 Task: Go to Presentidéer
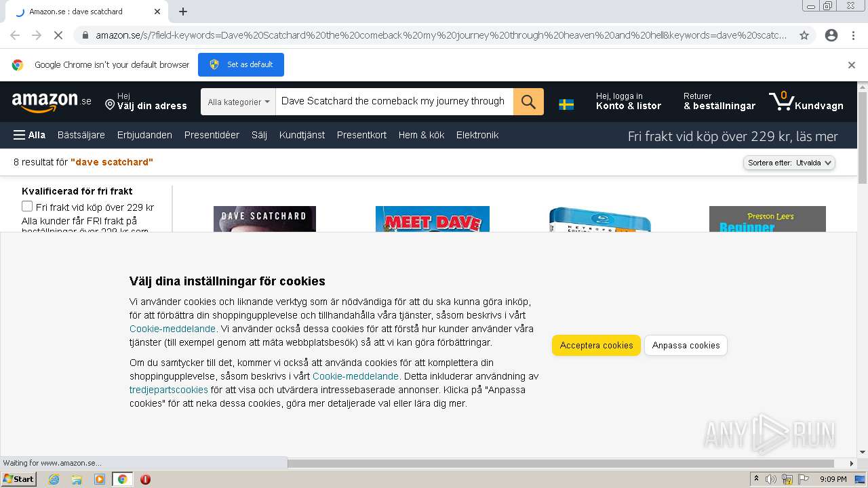pyautogui.click(x=212, y=135)
